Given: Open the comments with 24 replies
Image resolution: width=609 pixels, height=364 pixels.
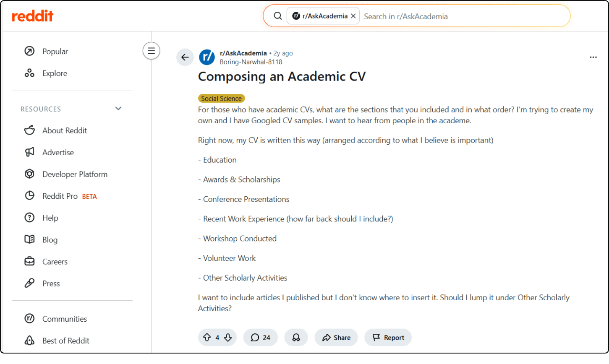Looking at the screenshot, I should [260, 338].
